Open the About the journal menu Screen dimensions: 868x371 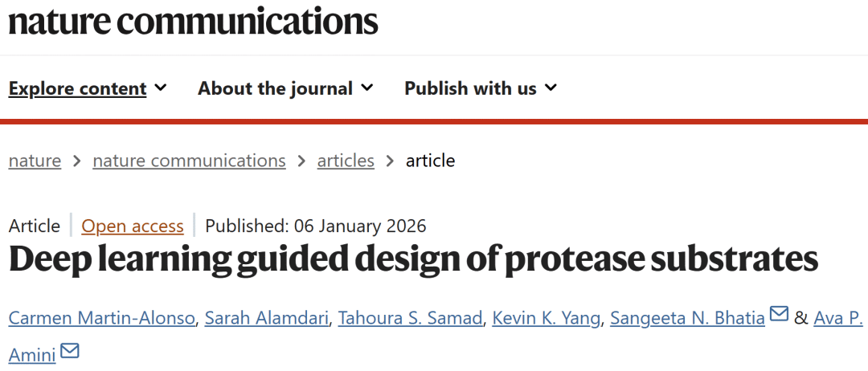click(275, 88)
